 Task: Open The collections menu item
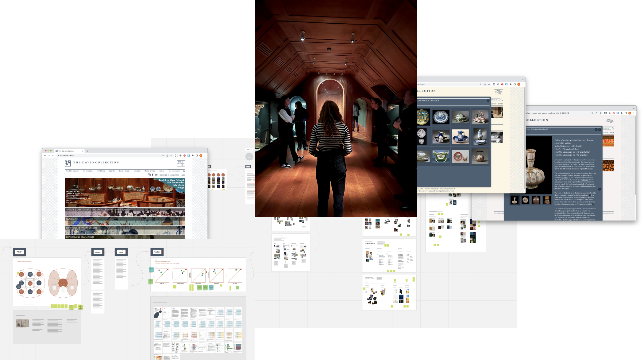tap(88, 171)
